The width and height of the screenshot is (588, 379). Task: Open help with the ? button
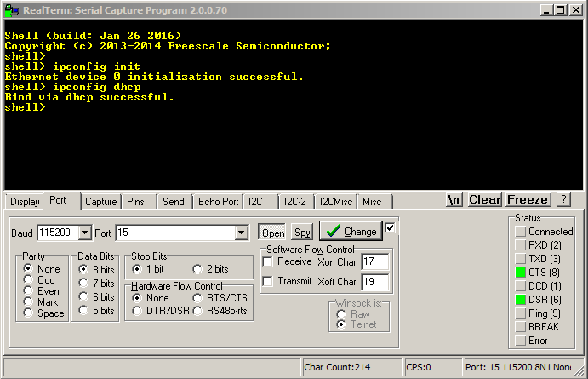(x=563, y=199)
